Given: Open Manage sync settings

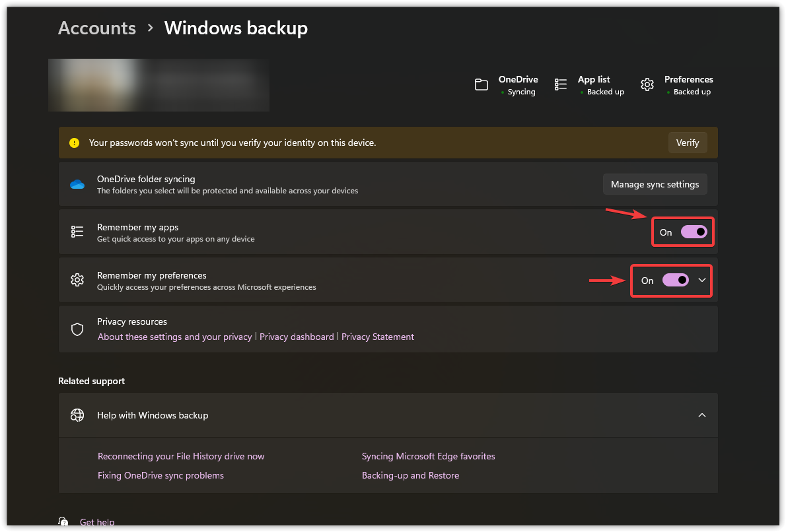Looking at the screenshot, I should point(655,184).
